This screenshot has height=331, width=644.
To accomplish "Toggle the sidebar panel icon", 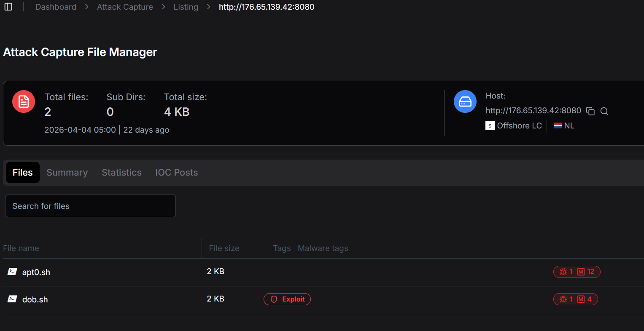I will [8, 7].
